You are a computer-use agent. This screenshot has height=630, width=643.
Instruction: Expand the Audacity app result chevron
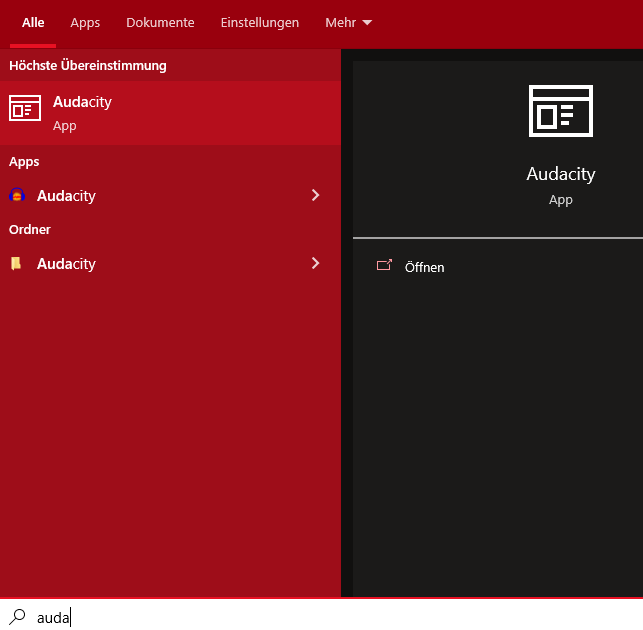pyautogui.click(x=315, y=195)
